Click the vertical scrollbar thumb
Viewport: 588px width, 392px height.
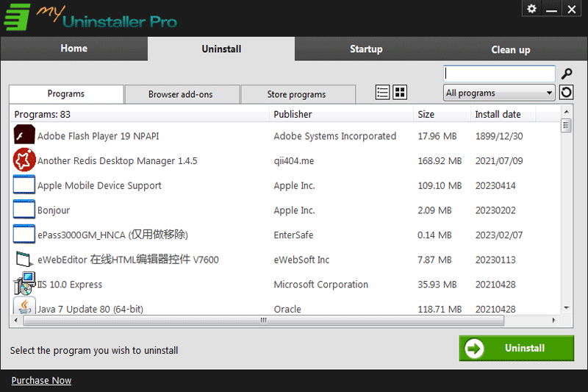point(566,125)
